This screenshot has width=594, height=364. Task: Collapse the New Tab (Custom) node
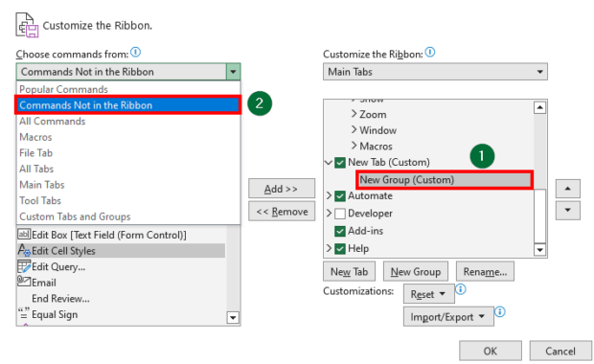329,163
